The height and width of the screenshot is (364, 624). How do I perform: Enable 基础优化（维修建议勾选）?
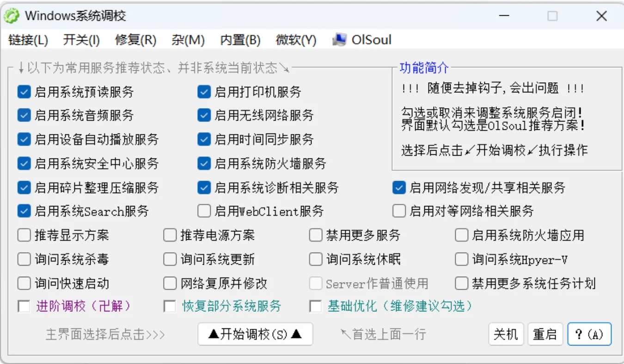click(x=315, y=306)
